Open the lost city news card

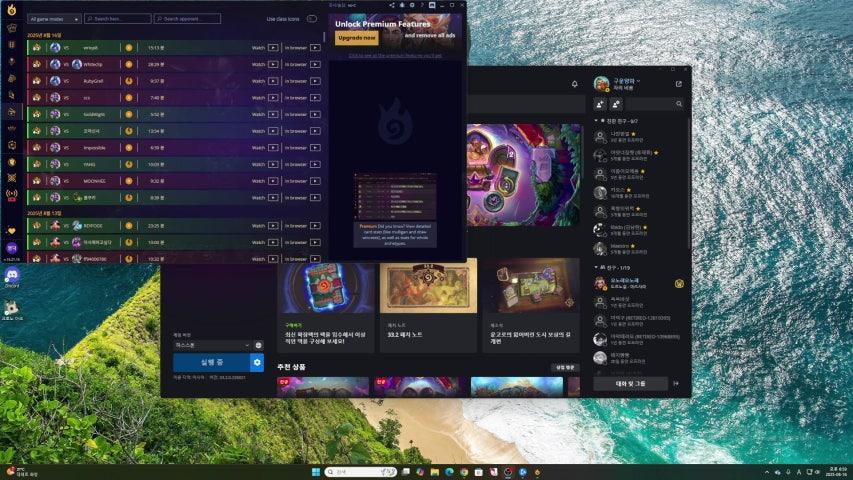coord(531,305)
